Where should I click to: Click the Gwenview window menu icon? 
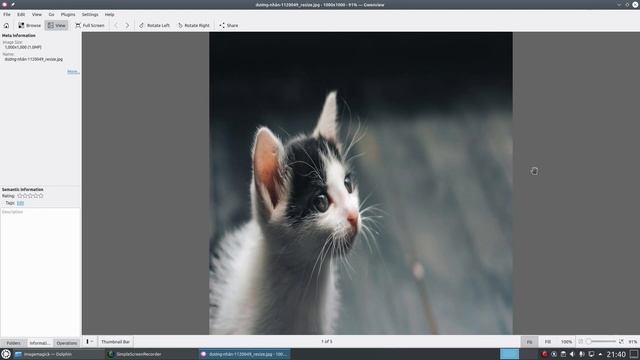(5, 4)
